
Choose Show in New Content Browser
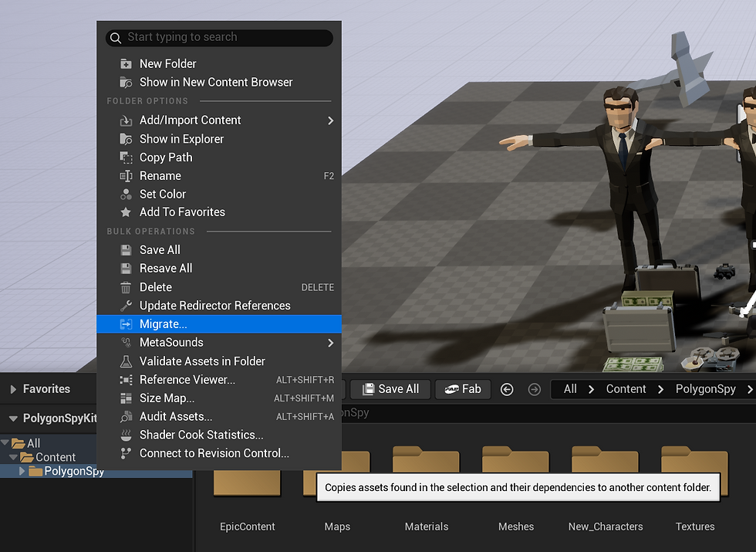pyautogui.click(x=219, y=82)
